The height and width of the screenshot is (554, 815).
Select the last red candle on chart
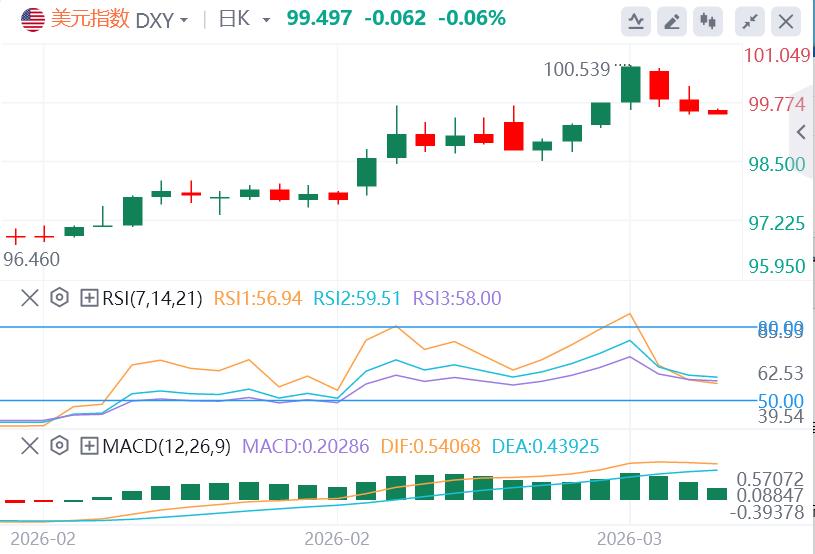(718, 112)
